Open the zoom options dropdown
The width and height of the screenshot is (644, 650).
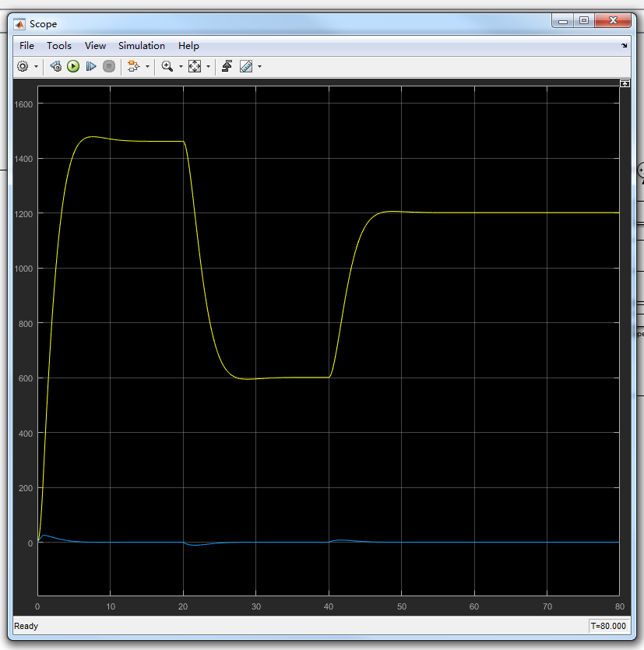point(179,66)
